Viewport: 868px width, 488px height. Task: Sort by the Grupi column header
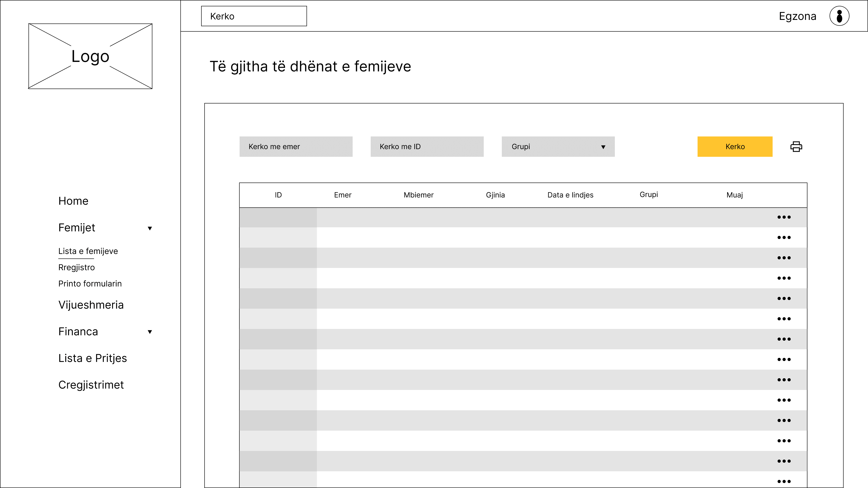pyautogui.click(x=649, y=195)
